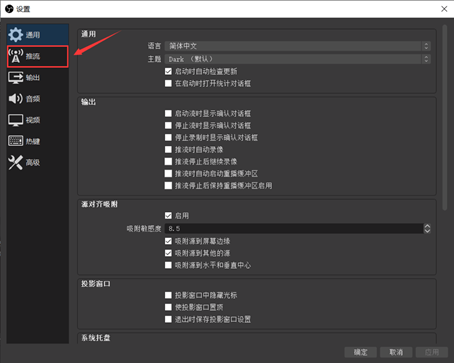
Task: Open the 语言 language dropdown
Action: click(298, 46)
